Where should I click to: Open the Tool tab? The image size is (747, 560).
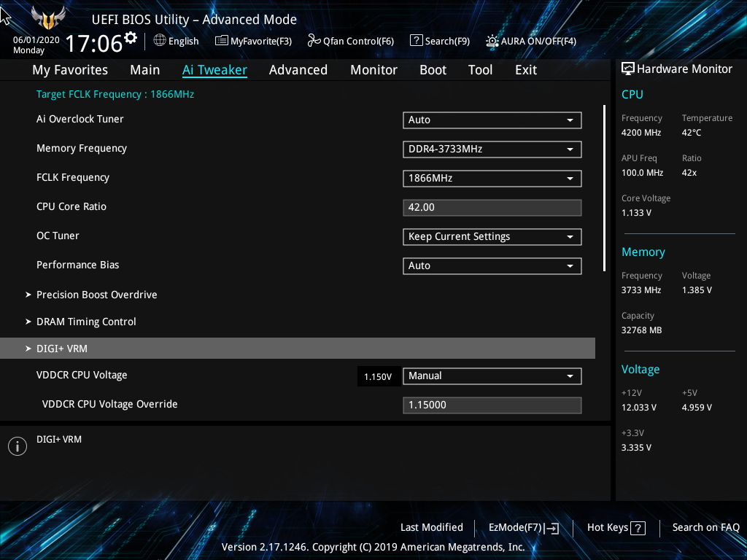pos(480,70)
